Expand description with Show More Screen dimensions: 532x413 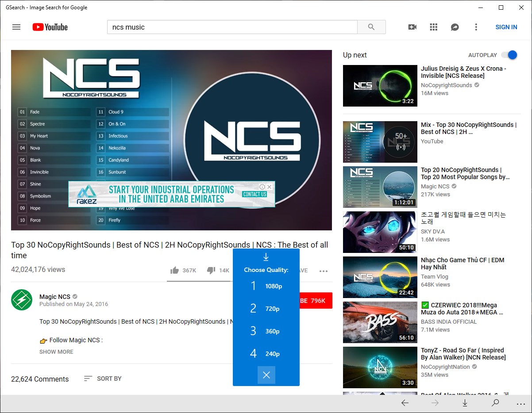coord(56,352)
